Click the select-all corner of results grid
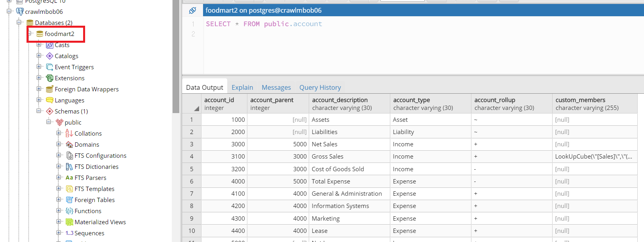 click(192, 104)
